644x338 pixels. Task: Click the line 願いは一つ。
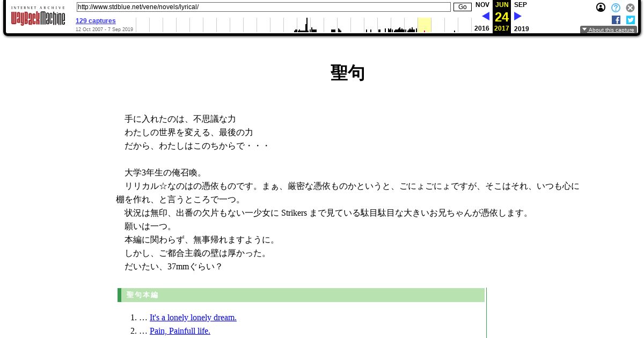tap(150, 226)
